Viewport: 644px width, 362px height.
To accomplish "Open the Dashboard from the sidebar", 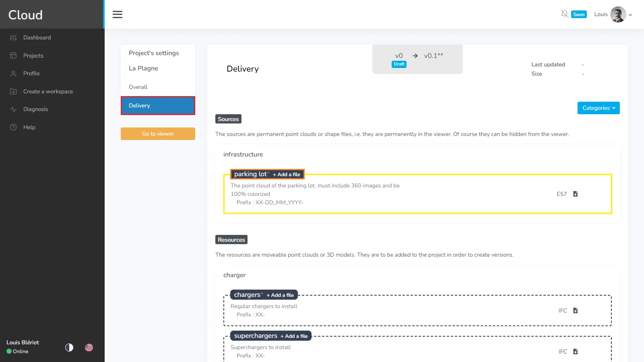I will click(x=37, y=37).
